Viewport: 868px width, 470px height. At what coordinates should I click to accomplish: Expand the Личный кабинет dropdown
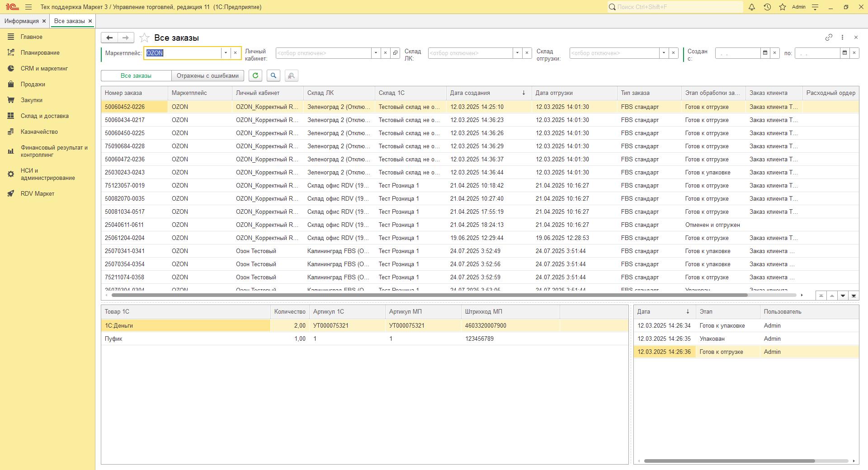click(x=376, y=53)
